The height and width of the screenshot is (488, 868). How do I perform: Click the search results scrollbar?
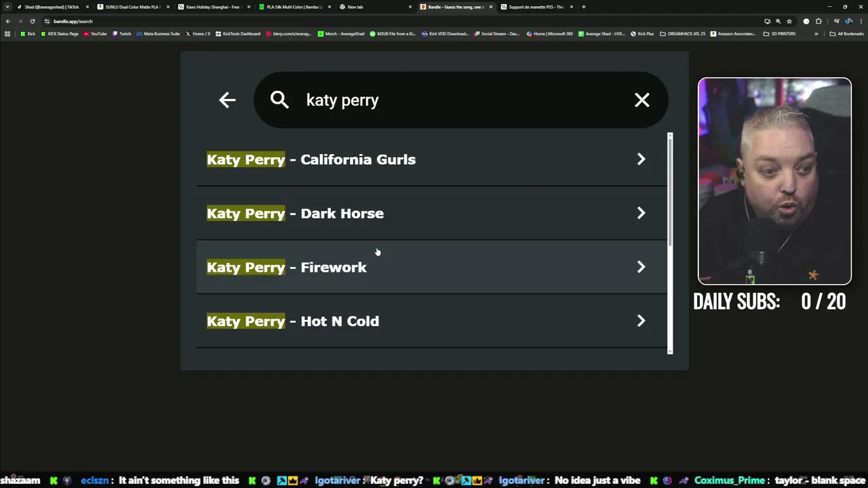670,191
